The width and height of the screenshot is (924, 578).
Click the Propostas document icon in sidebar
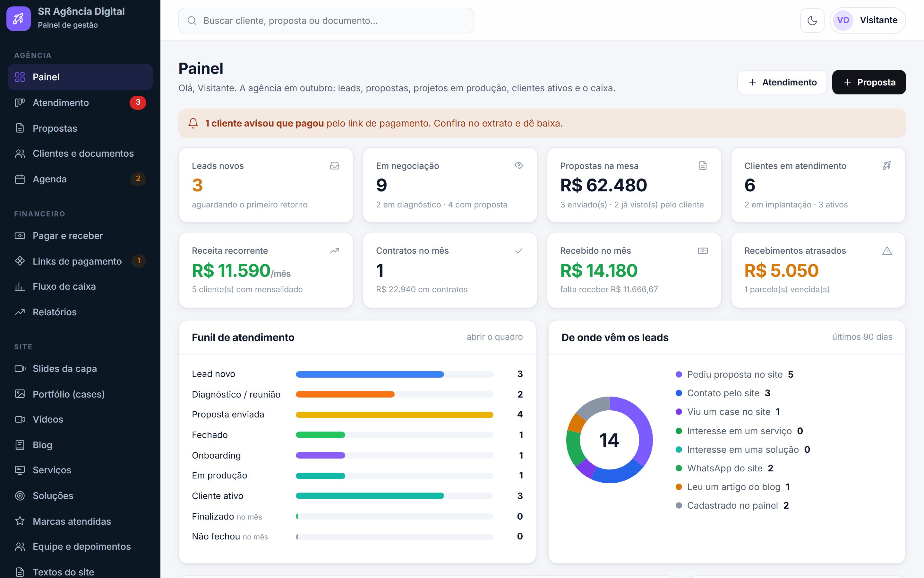(20, 128)
